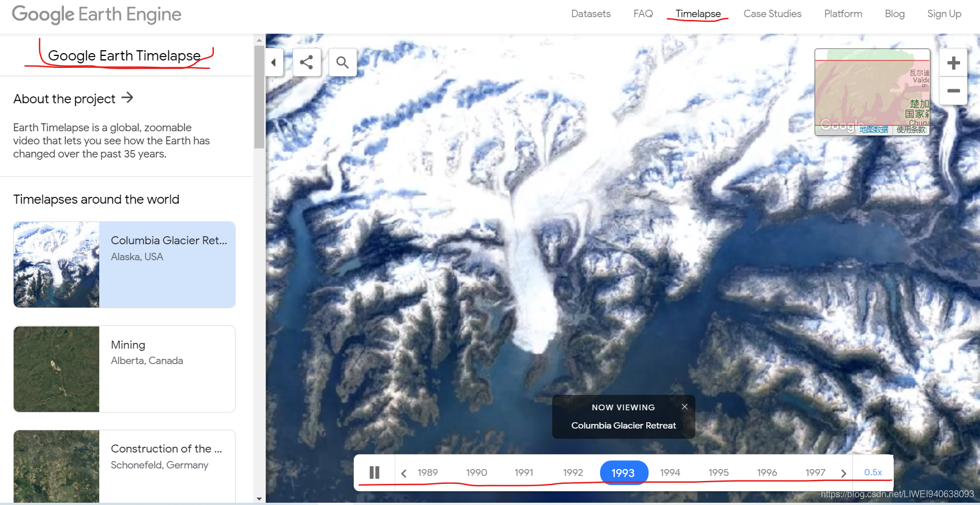980x505 pixels.
Task: Click the sidebar scrollbar down arrow
Action: [x=259, y=498]
